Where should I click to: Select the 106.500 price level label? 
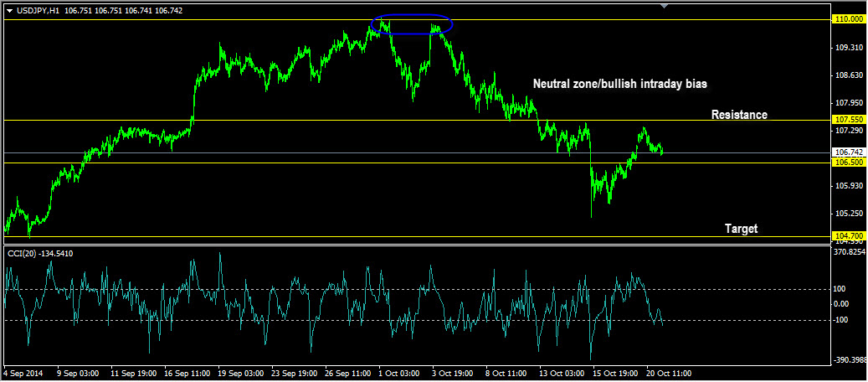click(x=849, y=162)
